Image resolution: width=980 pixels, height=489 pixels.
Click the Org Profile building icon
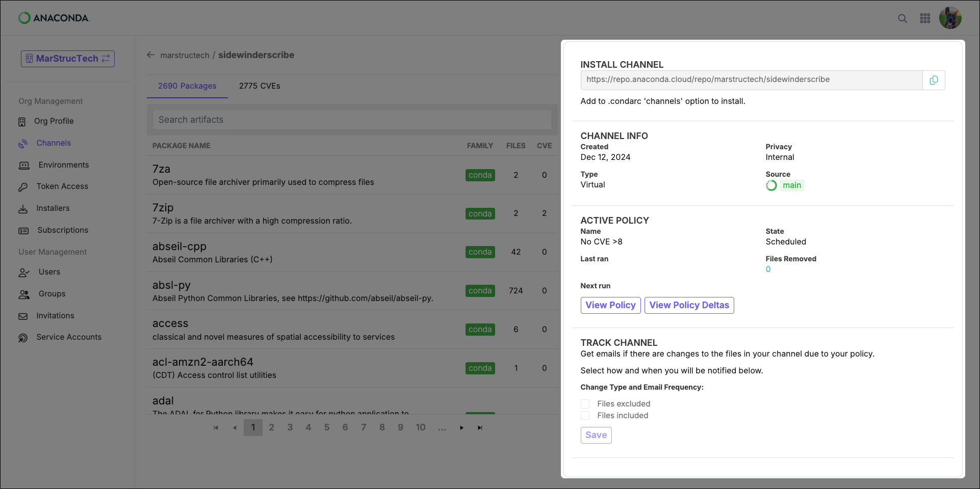pos(22,122)
